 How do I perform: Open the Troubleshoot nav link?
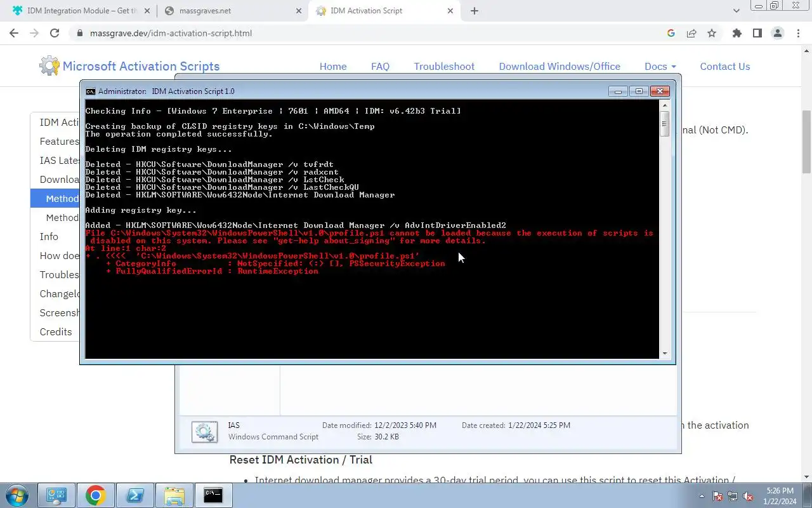(444, 66)
